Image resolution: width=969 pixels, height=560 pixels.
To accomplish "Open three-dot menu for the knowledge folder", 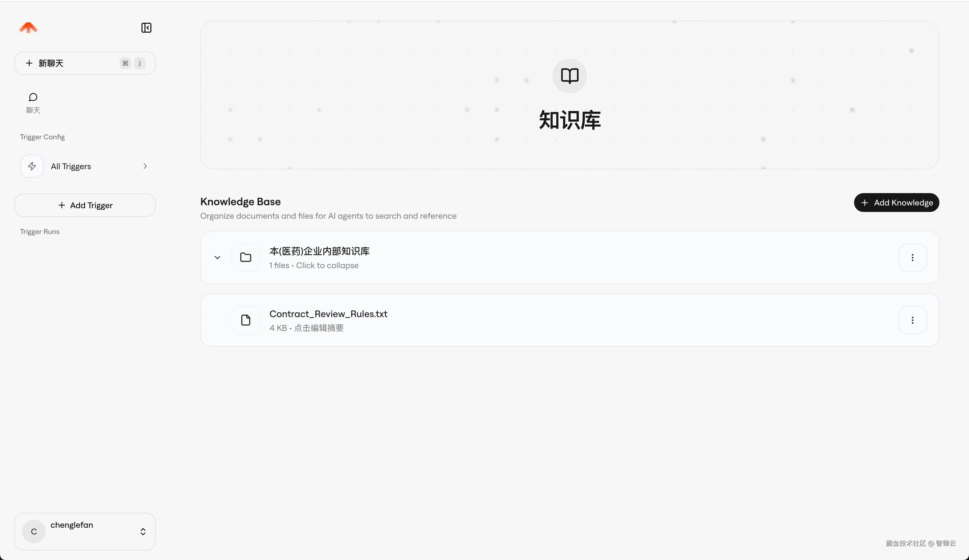I will [912, 257].
